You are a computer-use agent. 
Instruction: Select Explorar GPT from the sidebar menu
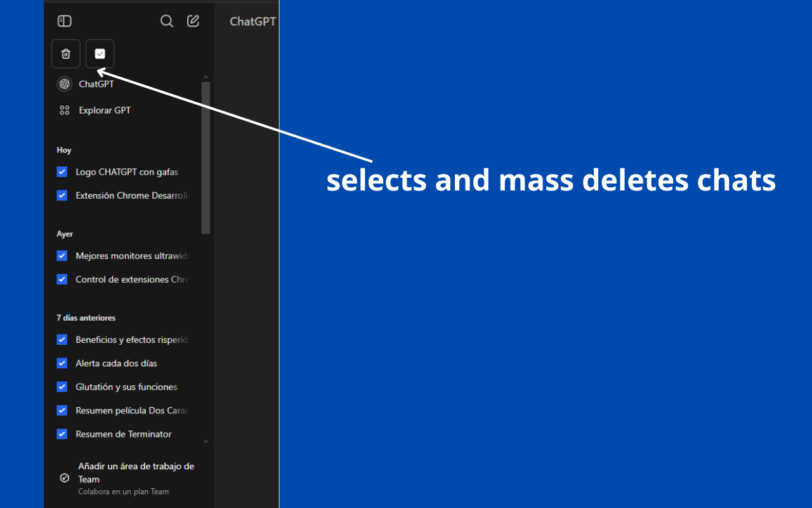click(104, 109)
